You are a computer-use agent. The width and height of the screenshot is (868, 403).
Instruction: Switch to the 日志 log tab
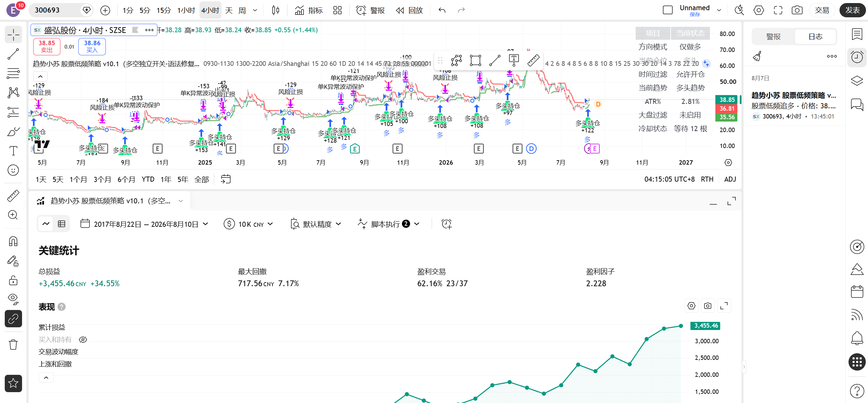pyautogui.click(x=815, y=37)
